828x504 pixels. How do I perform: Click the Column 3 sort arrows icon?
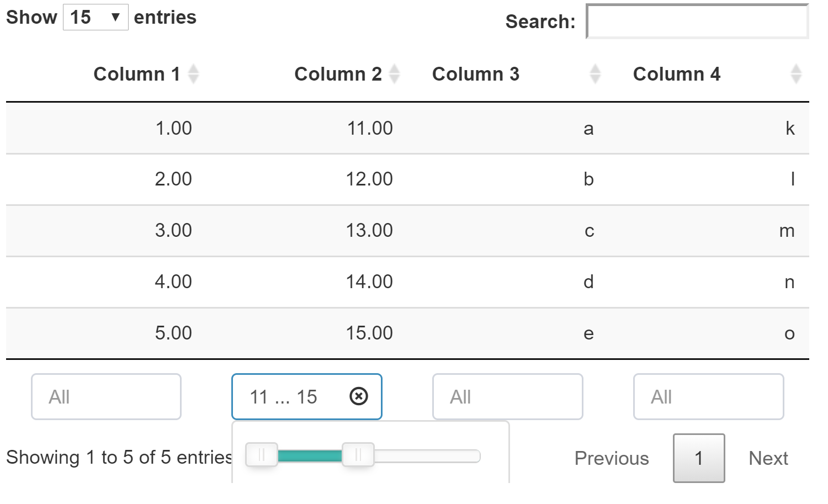(x=595, y=74)
